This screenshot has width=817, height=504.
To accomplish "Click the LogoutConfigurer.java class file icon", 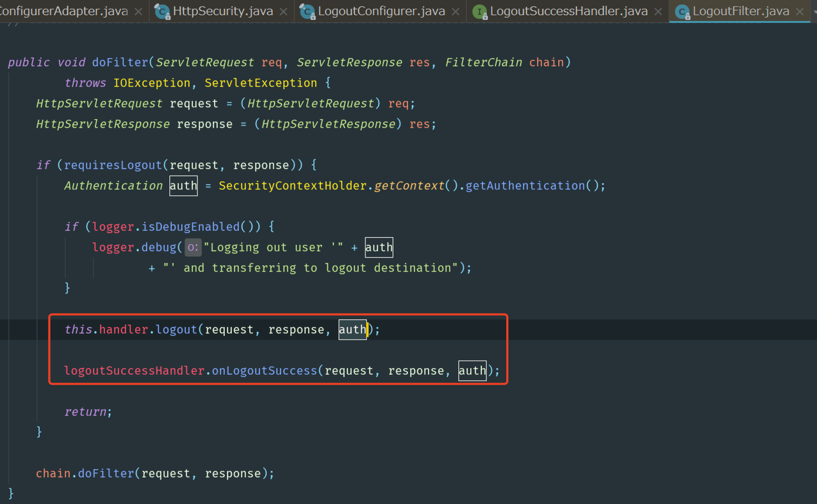I will [307, 11].
